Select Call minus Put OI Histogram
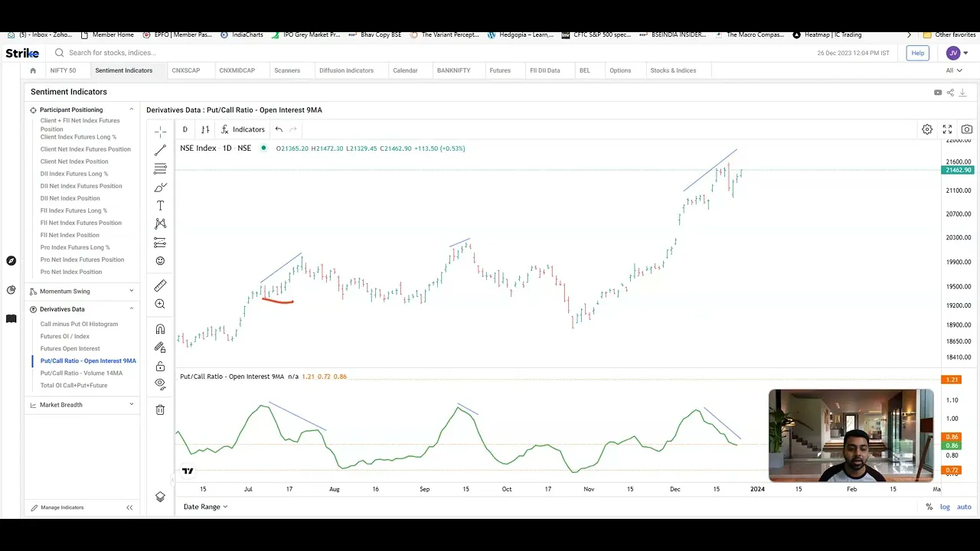The height and width of the screenshot is (551, 980). 79,324
